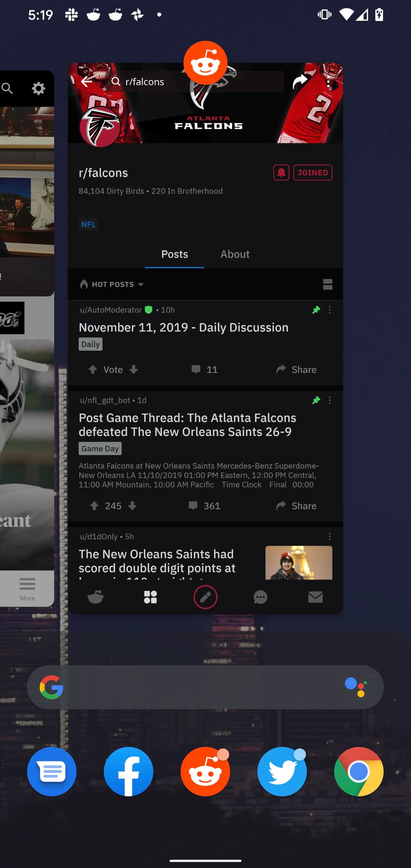Open November 11, 2019 Daily Discussion post
Viewport: 411px width, 868px height.
coord(184,327)
